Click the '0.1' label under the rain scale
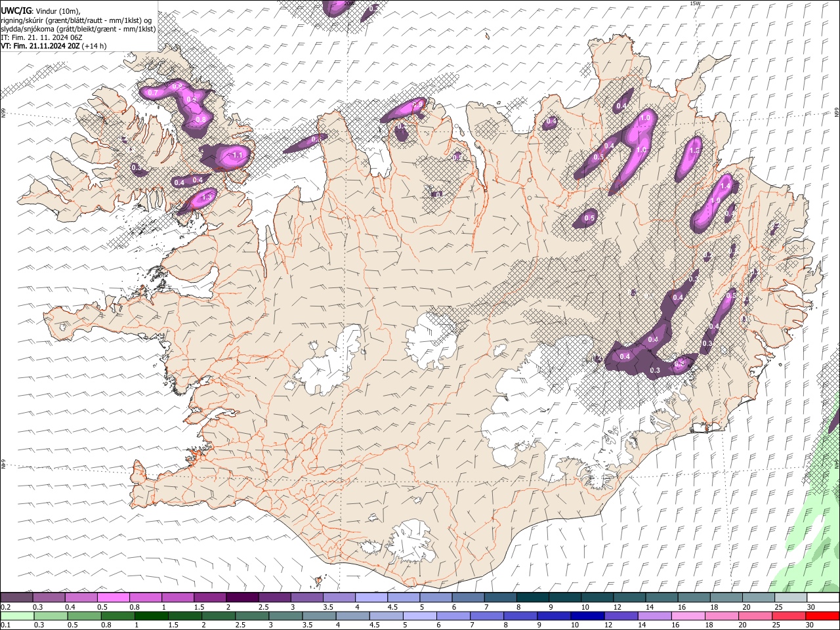The width and height of the screenshot is (840, 630). coord(5,625)
